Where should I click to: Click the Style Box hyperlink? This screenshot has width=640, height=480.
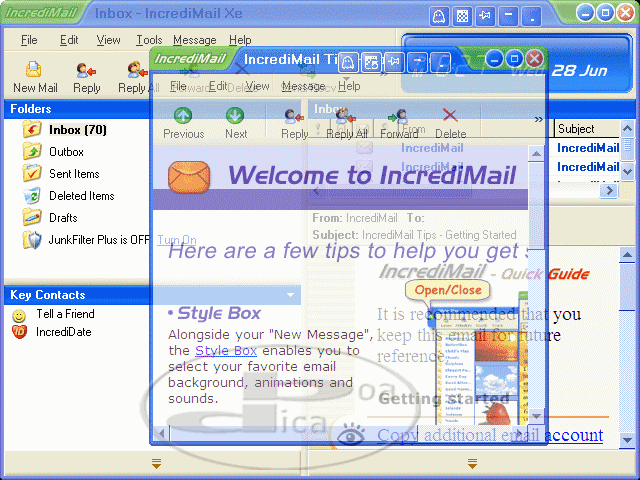[x=225, y=351]
